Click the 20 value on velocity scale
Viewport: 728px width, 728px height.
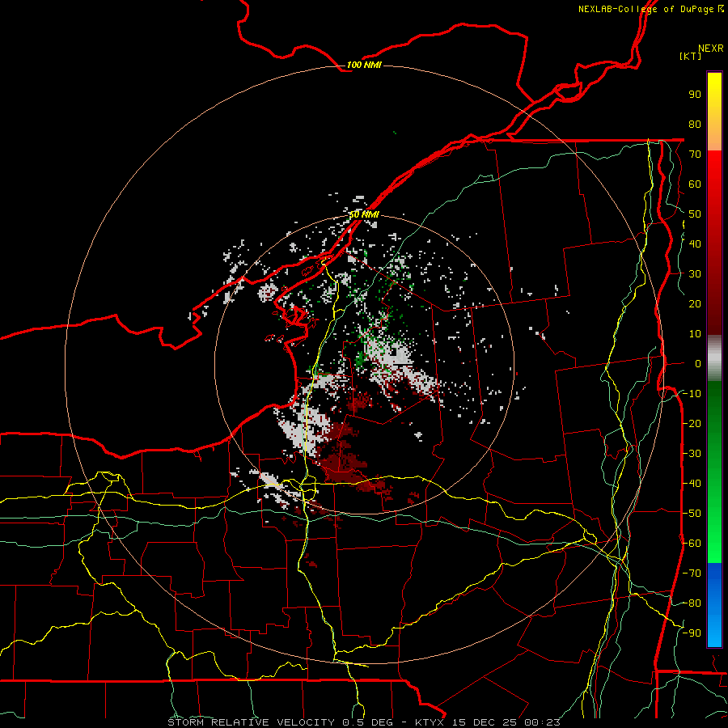[x=695, y=304]
